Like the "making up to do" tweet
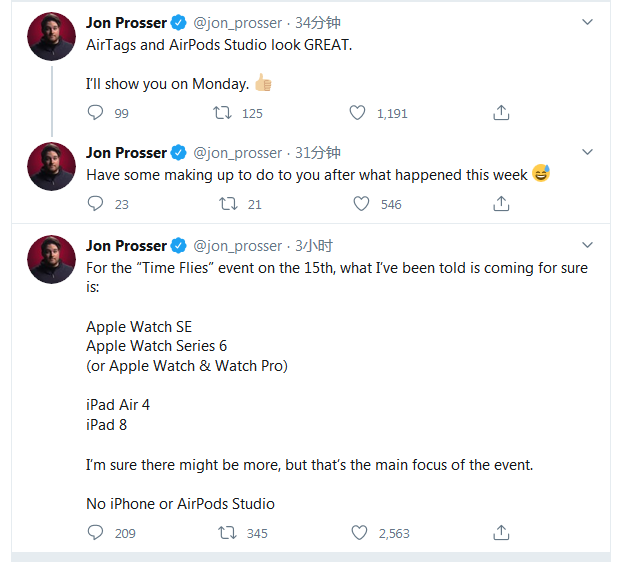Screen dimensions: 620x562 362,204
